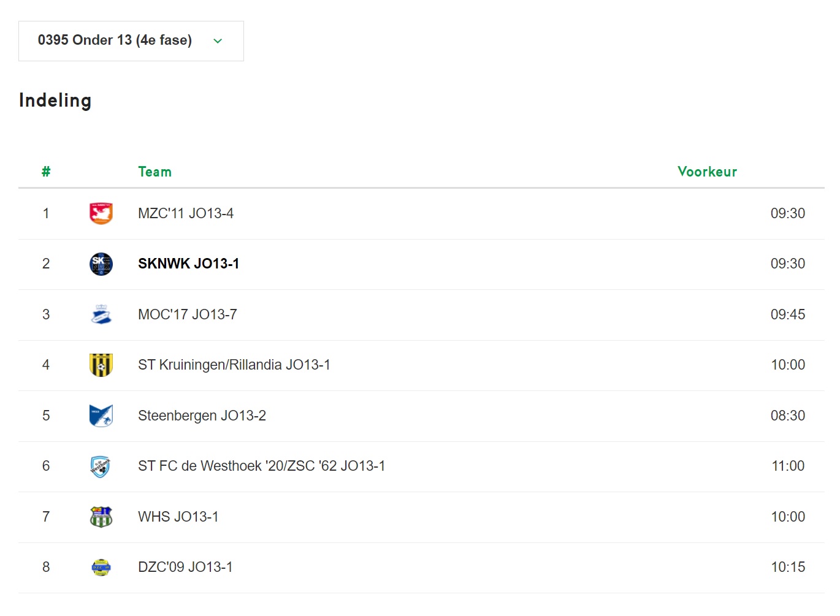Open the DZC'09 JO13-1 team page

click(186, 567)
